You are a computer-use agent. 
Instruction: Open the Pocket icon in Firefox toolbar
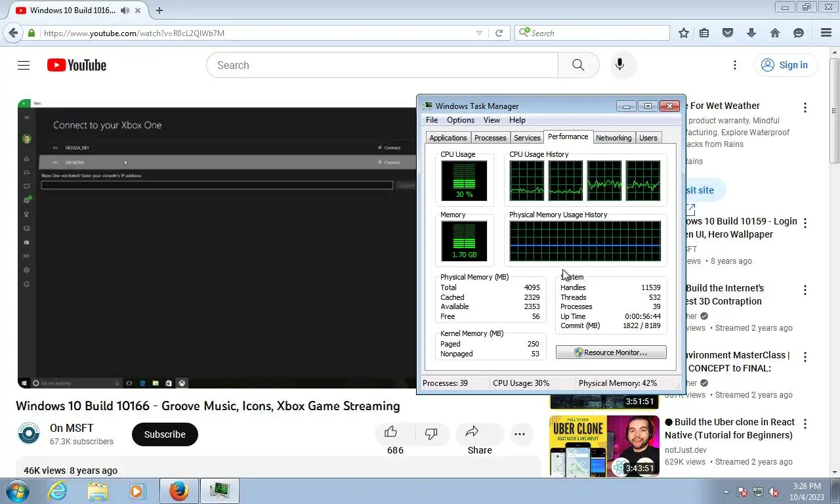[x=728, y=33]
